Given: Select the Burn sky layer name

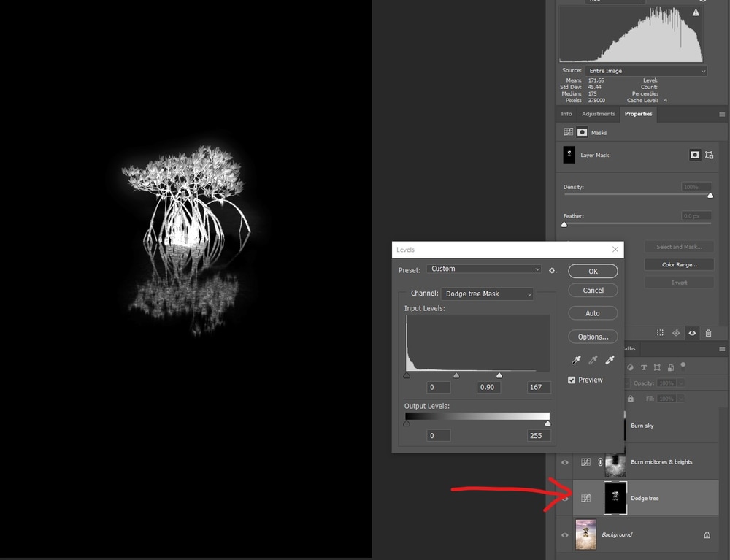Looking at the screenshot, I should (642, 426).
